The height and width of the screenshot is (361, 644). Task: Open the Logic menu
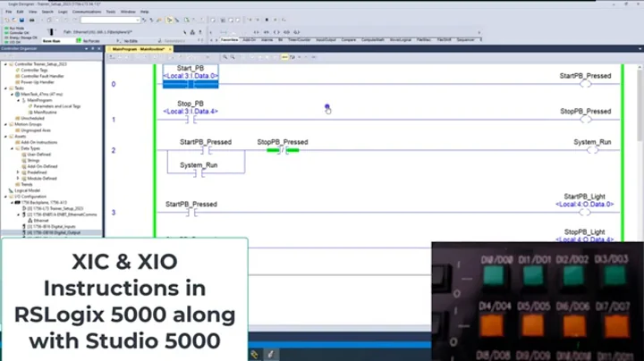click(x=63, y=12)
